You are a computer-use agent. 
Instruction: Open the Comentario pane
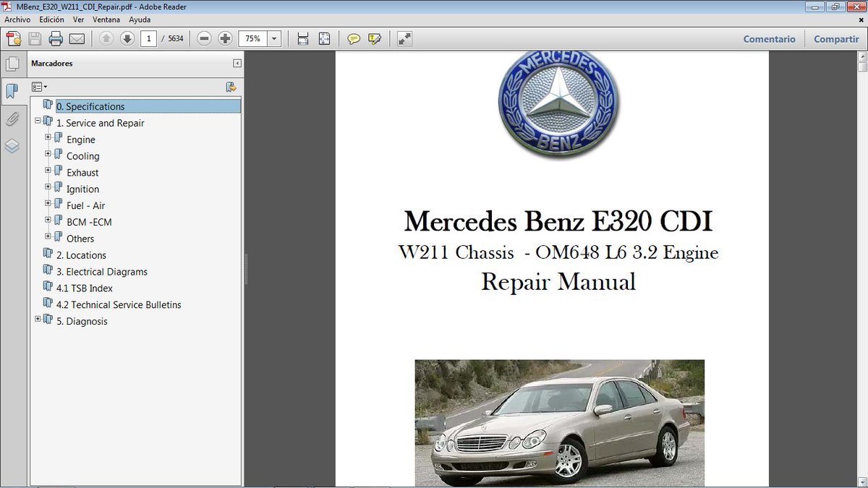(770, 39)
